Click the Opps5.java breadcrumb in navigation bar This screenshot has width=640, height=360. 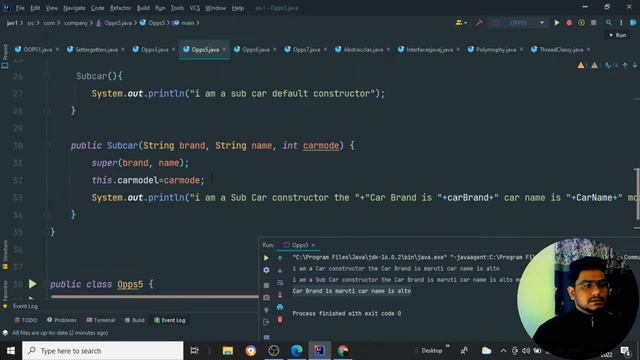tap(114, 23)
